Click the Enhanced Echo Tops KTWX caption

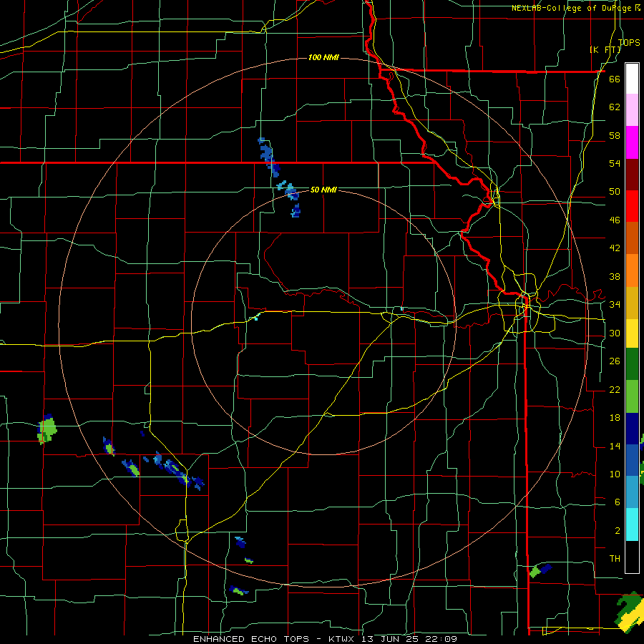[325, 639]
